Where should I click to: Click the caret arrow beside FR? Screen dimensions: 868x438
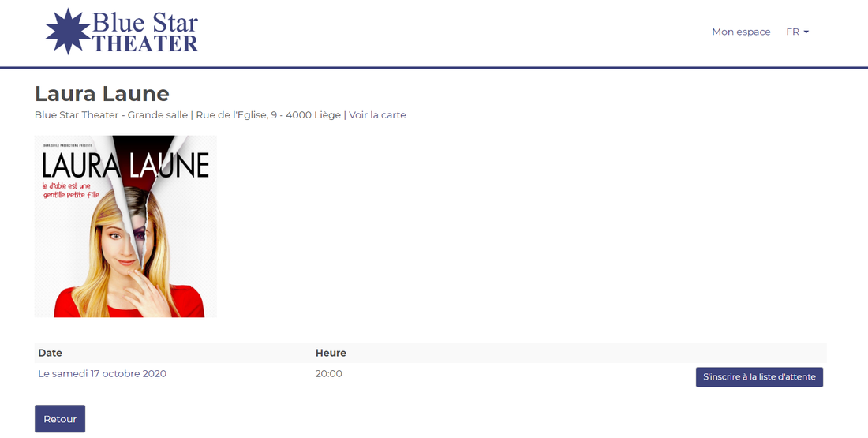coord(806,32)
